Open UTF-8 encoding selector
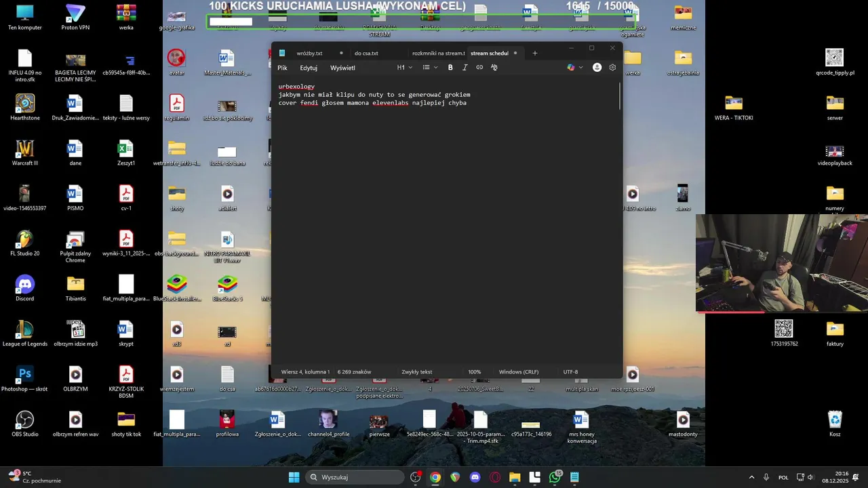868x488 pixels. click(570, 372)
